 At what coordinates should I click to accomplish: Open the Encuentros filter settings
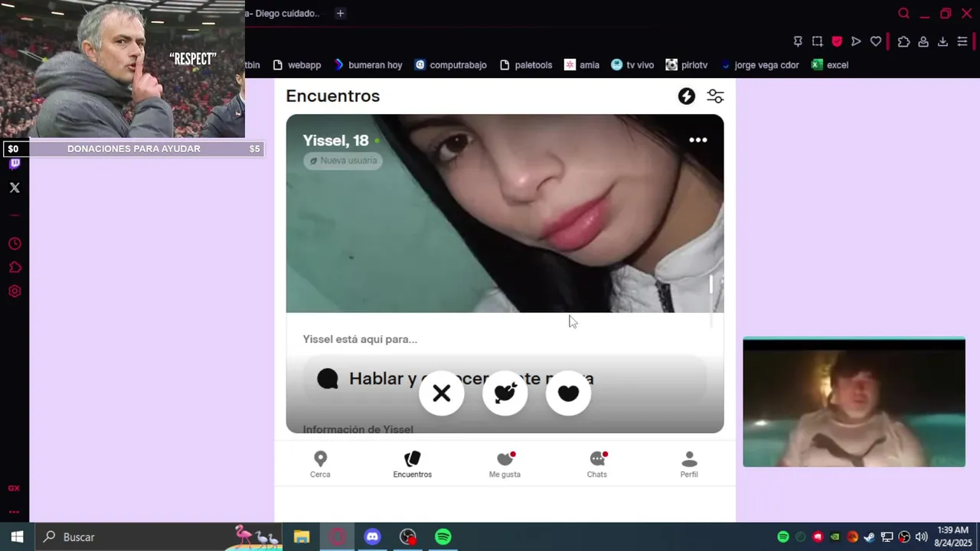(x=715, y=96)
